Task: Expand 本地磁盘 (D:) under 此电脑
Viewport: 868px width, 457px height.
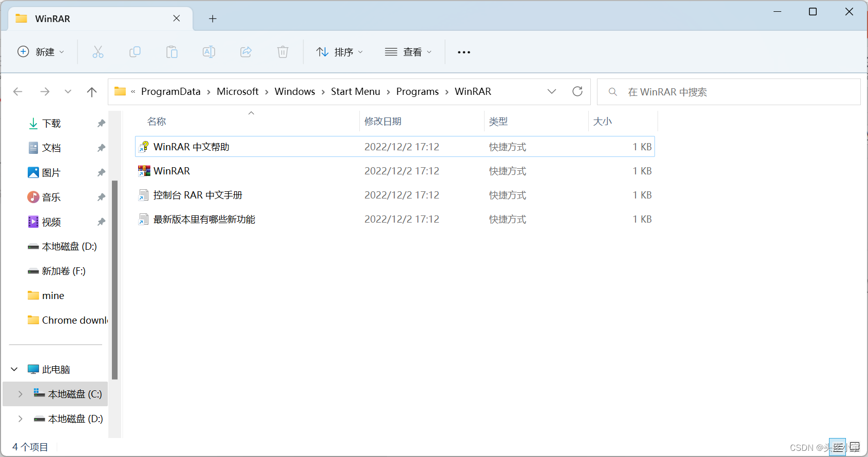Action: [21, 419]
